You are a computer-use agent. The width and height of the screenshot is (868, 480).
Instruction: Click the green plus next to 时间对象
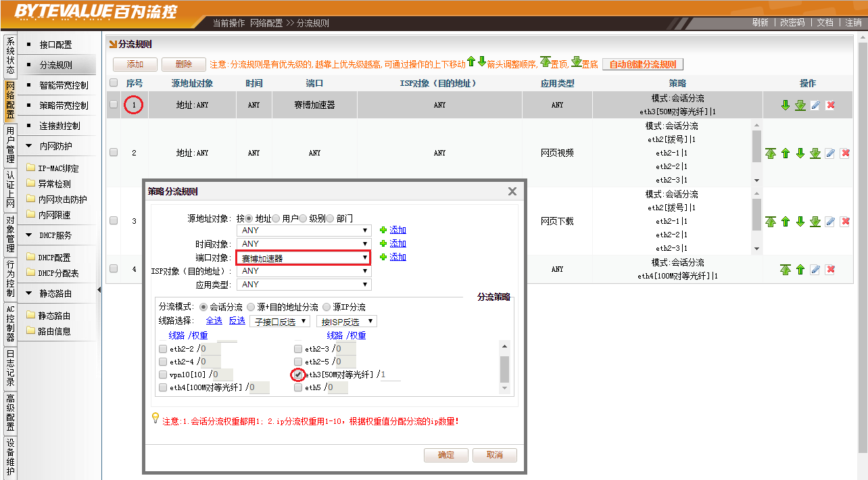point(383,243)
